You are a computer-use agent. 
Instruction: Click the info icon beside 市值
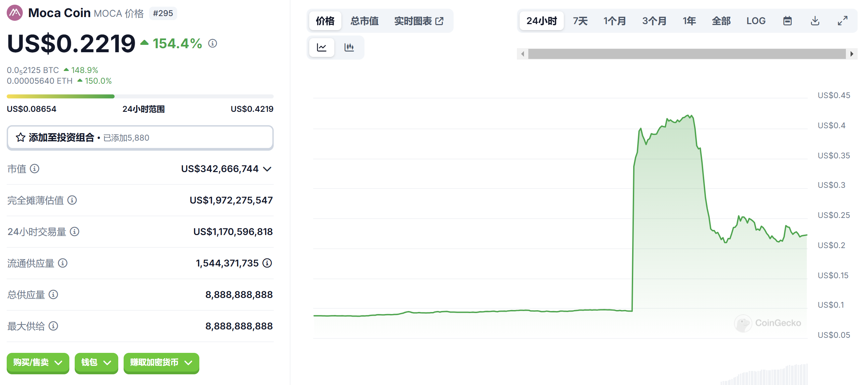[35, 168]
